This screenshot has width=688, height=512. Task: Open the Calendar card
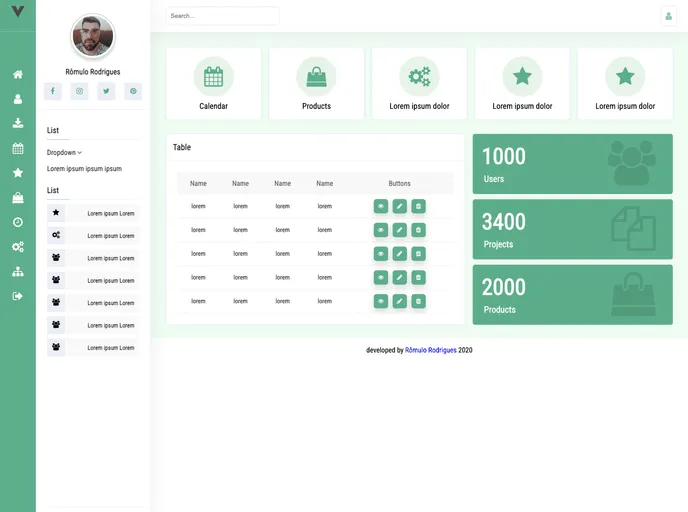pyautogui.click(x=213, y=84)
